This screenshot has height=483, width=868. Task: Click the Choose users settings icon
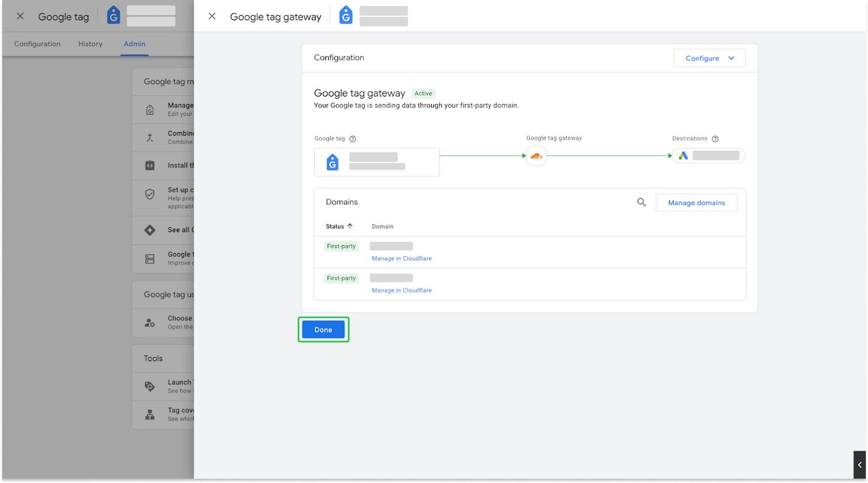[x=150, y=323]
